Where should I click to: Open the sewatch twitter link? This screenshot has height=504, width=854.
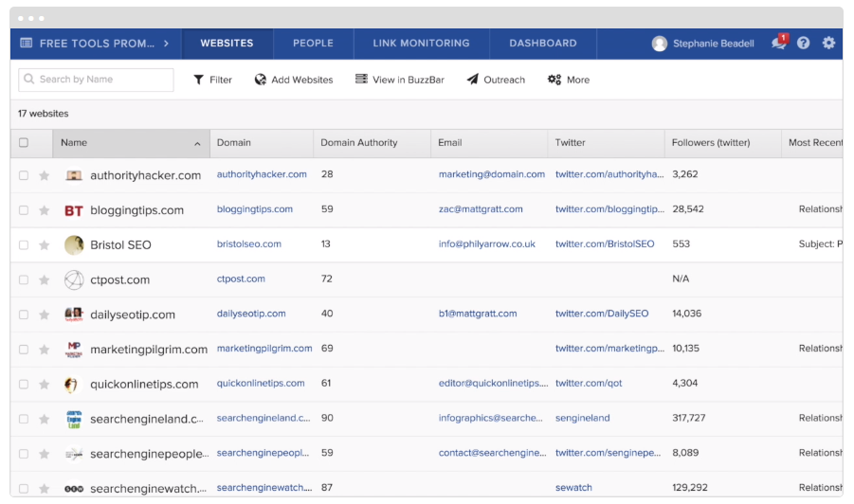[573, 488]
